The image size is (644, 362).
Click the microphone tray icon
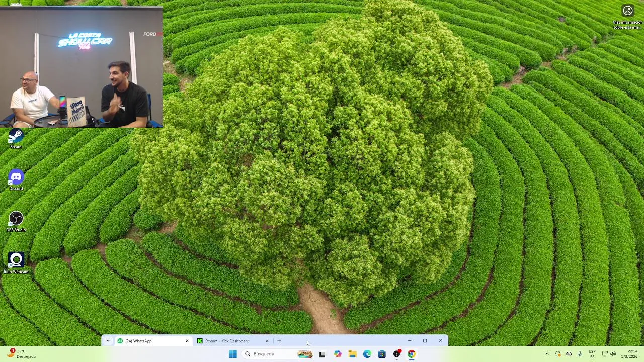tap(580, 354)
